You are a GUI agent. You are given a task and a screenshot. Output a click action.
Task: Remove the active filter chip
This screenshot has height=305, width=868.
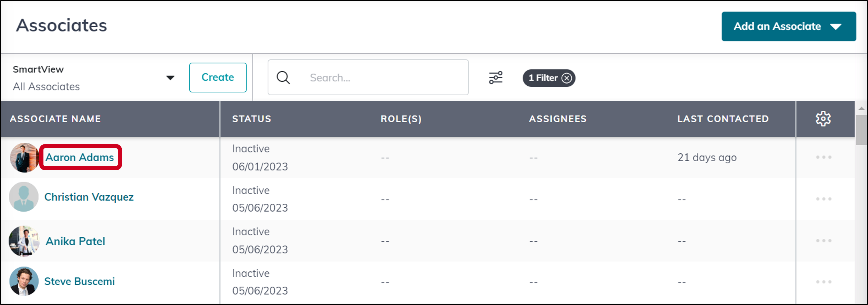click(567, 78)
